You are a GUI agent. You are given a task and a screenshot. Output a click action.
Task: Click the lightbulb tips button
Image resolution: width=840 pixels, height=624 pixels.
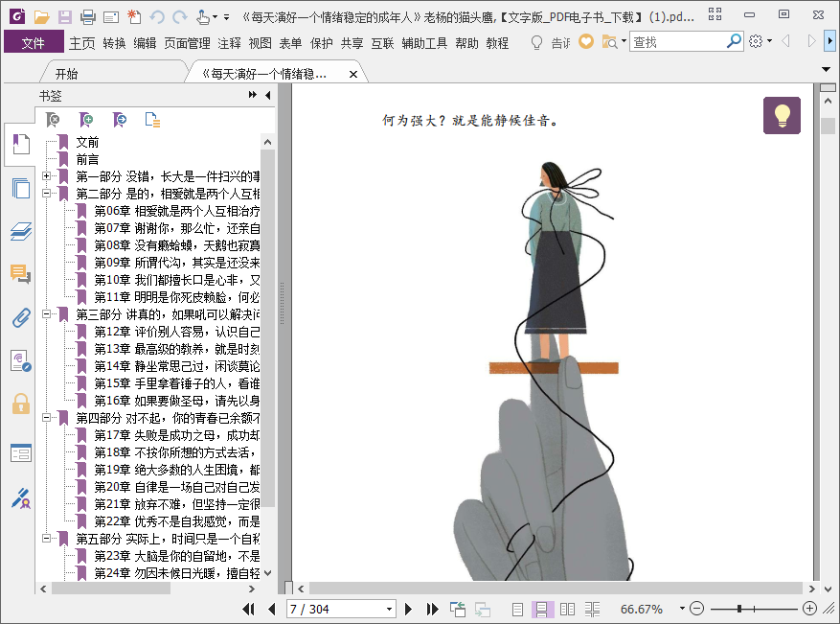pos(782,115)
